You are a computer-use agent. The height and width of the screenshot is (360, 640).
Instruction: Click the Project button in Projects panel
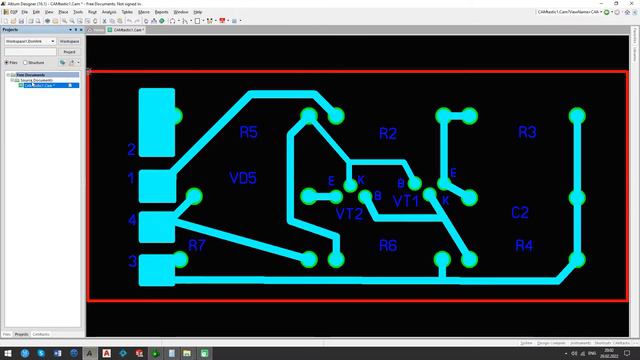(69, 52)
